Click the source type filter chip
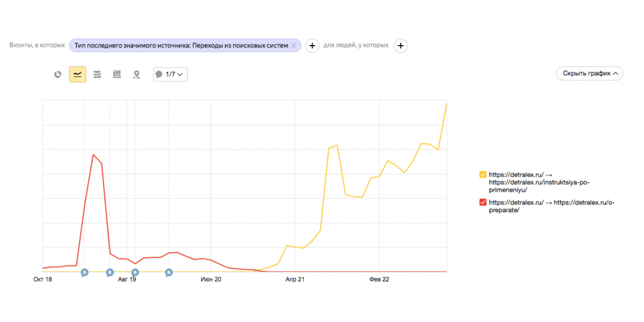Image resolution: width=644 pixels, height=322 pixels. pos(181,46)
